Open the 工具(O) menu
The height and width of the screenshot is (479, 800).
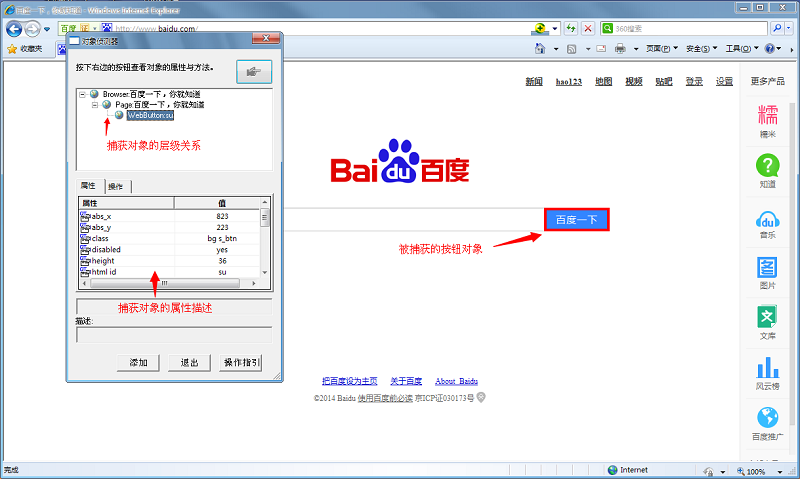click(742, 48)
